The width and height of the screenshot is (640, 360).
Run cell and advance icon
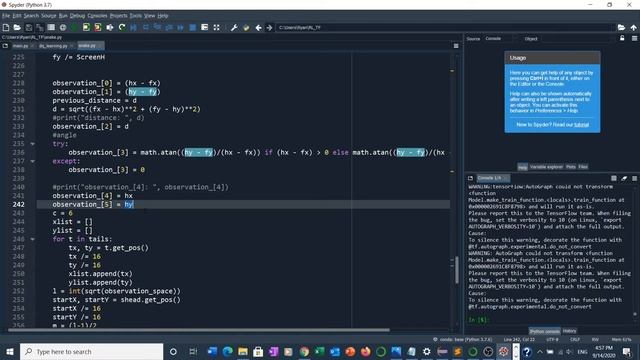click(x=98, y=27)
